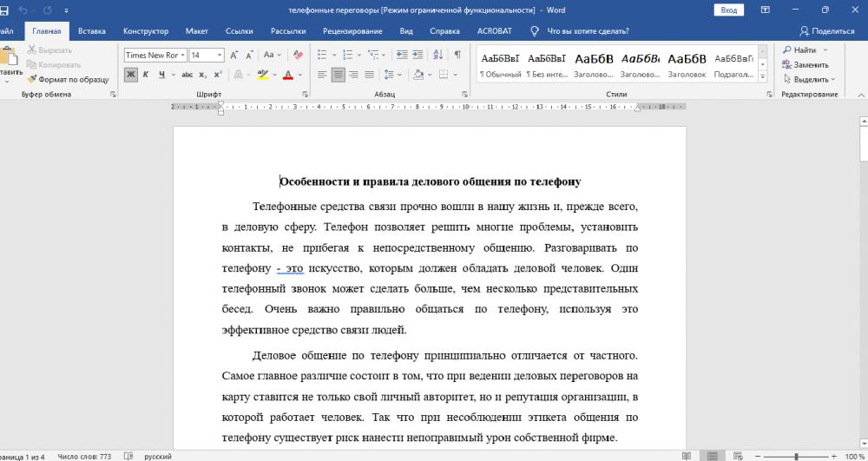Click the Format Painter (Формат по образцу) button
Screen dimensions: 868x461
(x=68, y=79)
